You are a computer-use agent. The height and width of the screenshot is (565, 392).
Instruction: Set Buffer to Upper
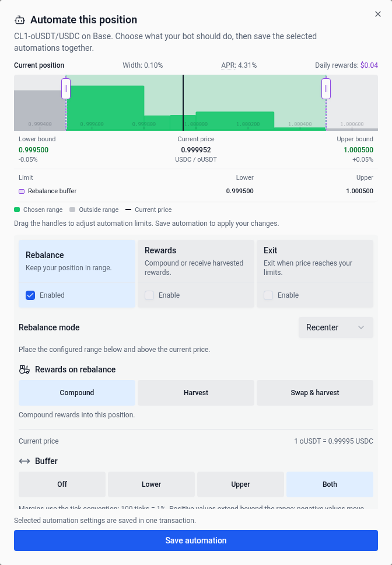coord(240,484)
